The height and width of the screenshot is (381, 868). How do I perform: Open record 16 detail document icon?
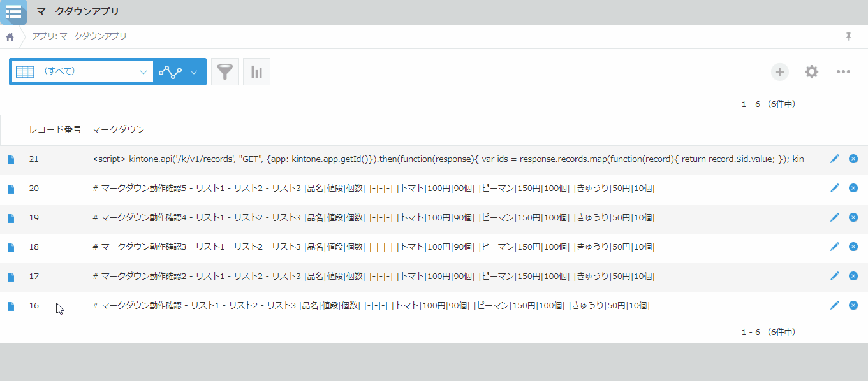click(11, 306)
